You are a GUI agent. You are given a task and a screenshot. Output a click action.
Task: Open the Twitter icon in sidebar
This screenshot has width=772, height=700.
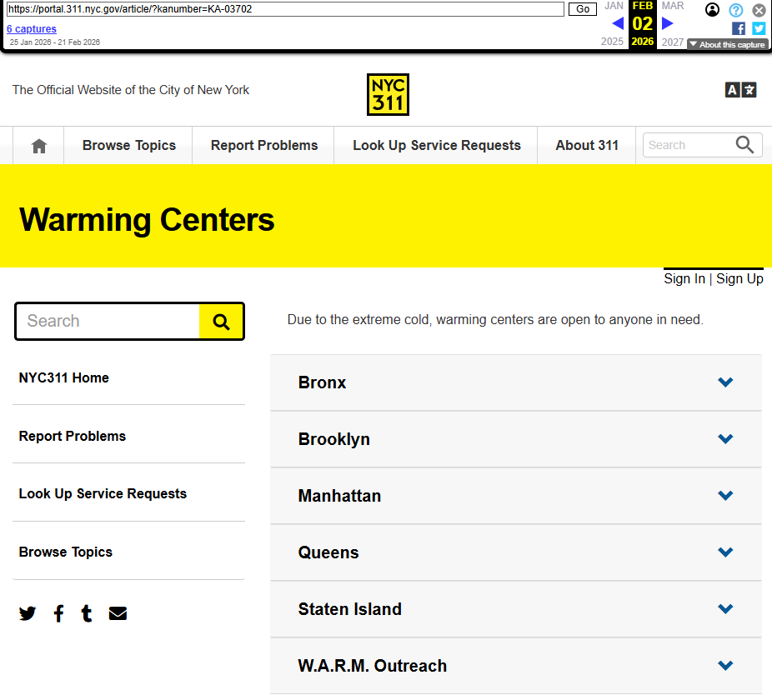point(28,614)
